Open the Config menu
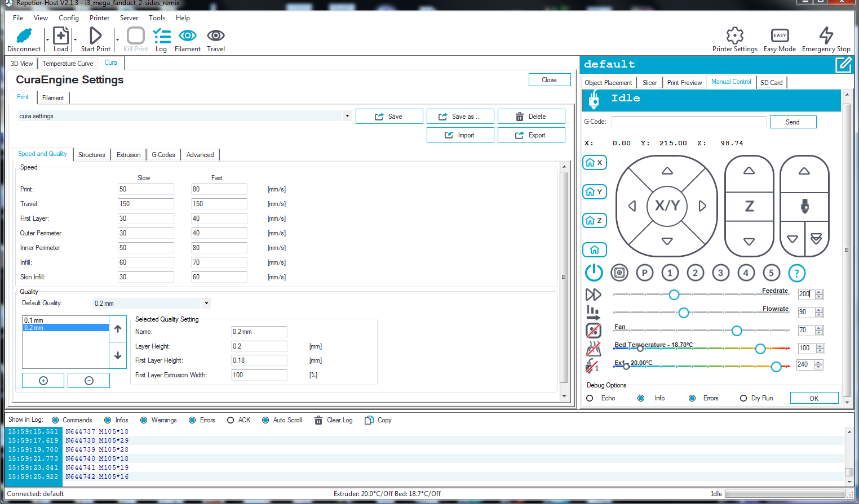Image resolution: width=859 pixels, height=504 pixels. point(69,17)
